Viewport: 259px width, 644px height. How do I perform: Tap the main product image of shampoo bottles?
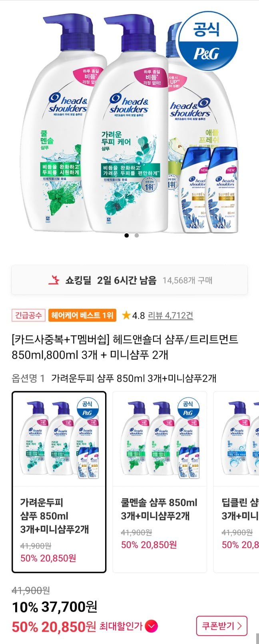coord(129,122)
